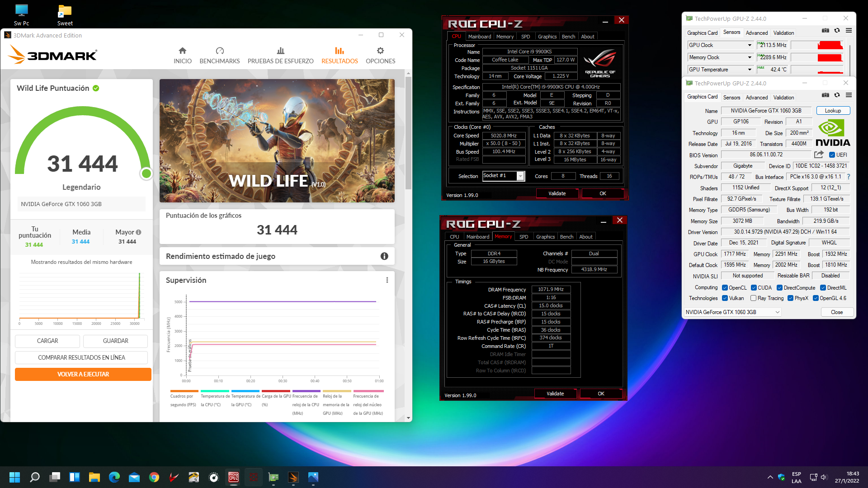Click Validate in CPU-Z processor window
This screenshot has height=488, width=868.
click(557, 193)
